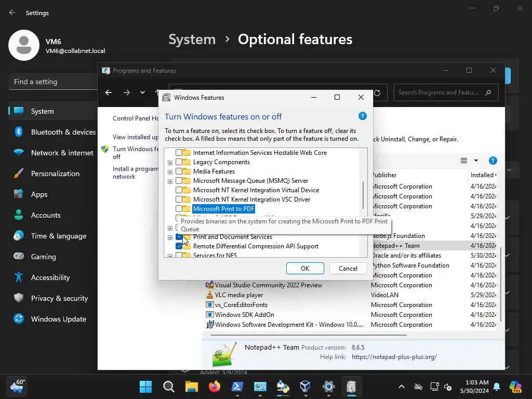Click Cancel in Windows Features dialog
The image size is (532, 399).
pos(348,269)
